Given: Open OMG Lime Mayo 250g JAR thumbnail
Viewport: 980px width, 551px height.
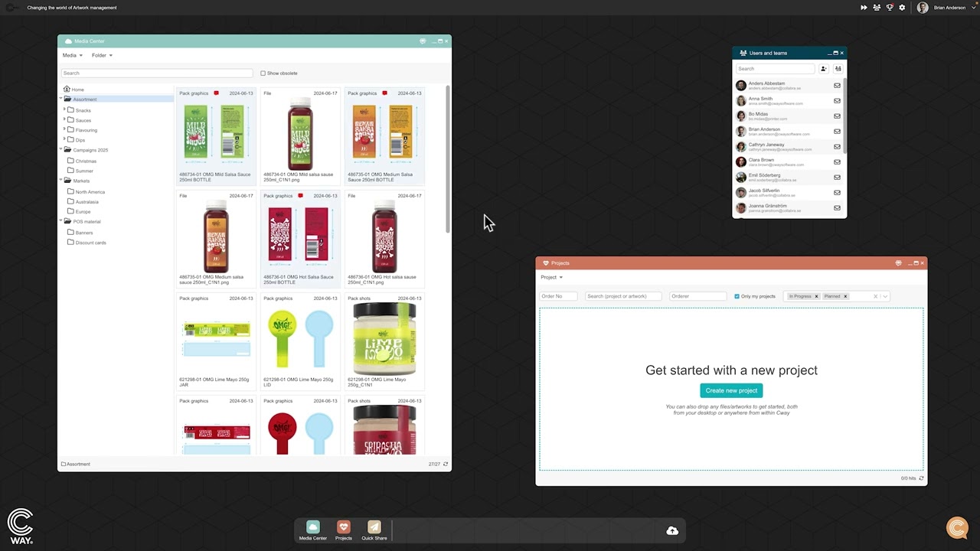Looking at the screenshot, I should pos(216,340).
